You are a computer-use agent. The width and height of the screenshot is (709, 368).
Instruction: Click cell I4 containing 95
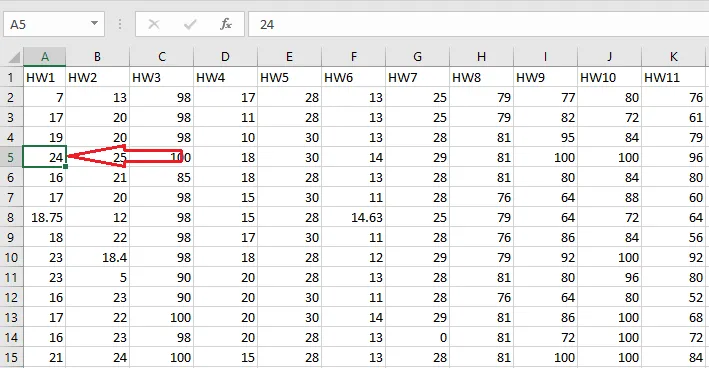545,137
